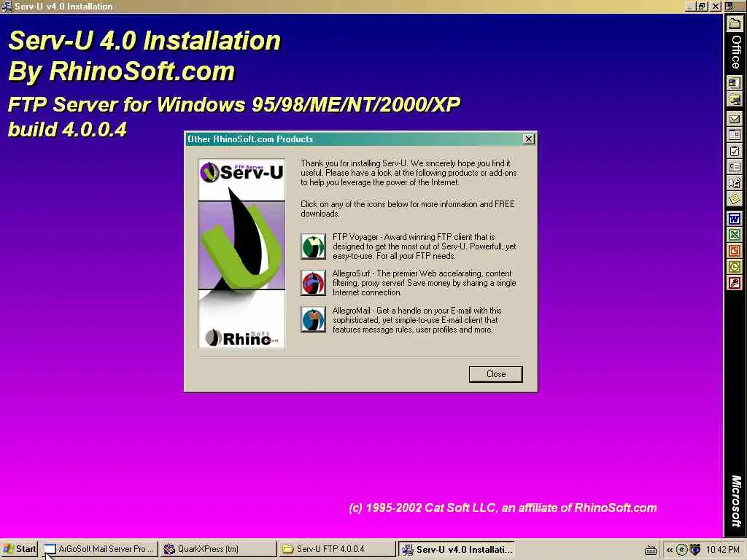Launch Microsoft Outlook from Office bar

tap(734, 267)
